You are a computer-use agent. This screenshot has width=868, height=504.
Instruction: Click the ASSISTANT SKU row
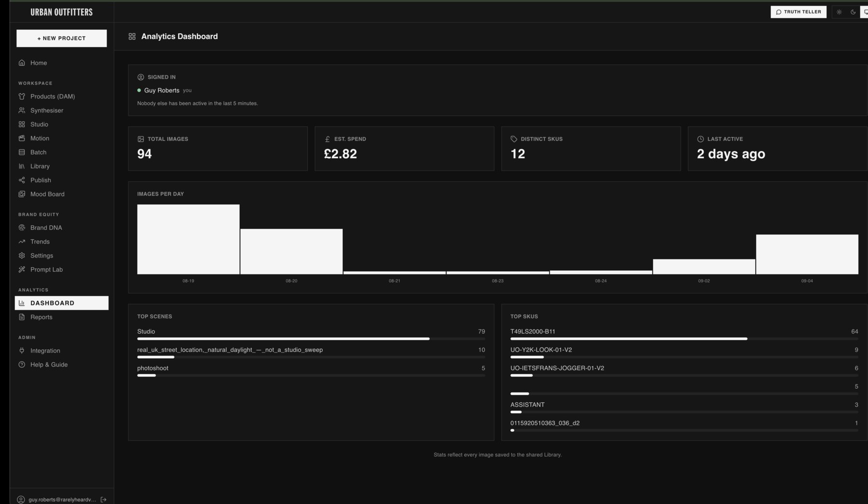[x=684, y=408]
